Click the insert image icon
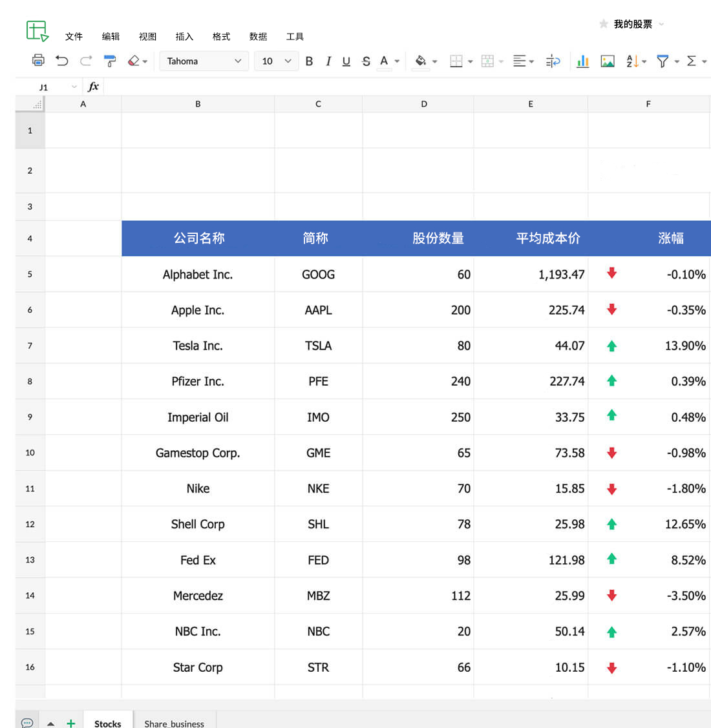This screenshot has width=711, height=728. click(x=607, y=61)
